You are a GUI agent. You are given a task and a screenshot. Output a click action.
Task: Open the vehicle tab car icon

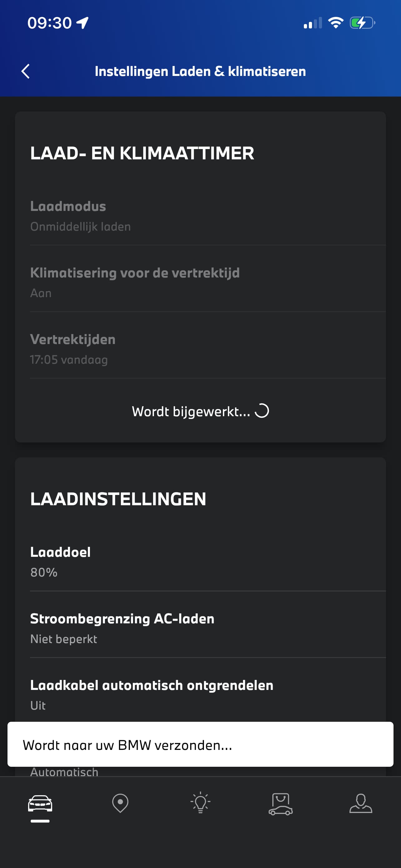tap(40, 804)
